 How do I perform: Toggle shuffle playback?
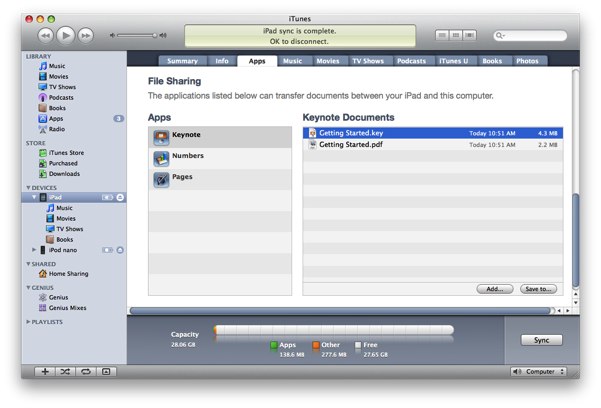[66, 372]
